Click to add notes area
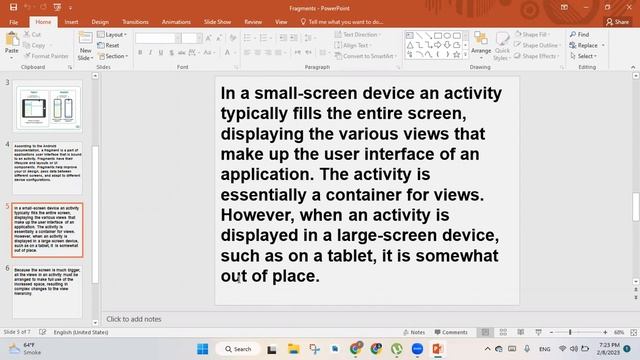 (x=134, y=319)
